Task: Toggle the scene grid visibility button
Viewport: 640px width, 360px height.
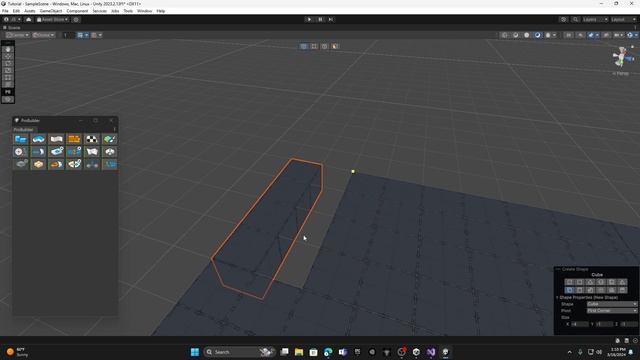Action: (80, 35)
